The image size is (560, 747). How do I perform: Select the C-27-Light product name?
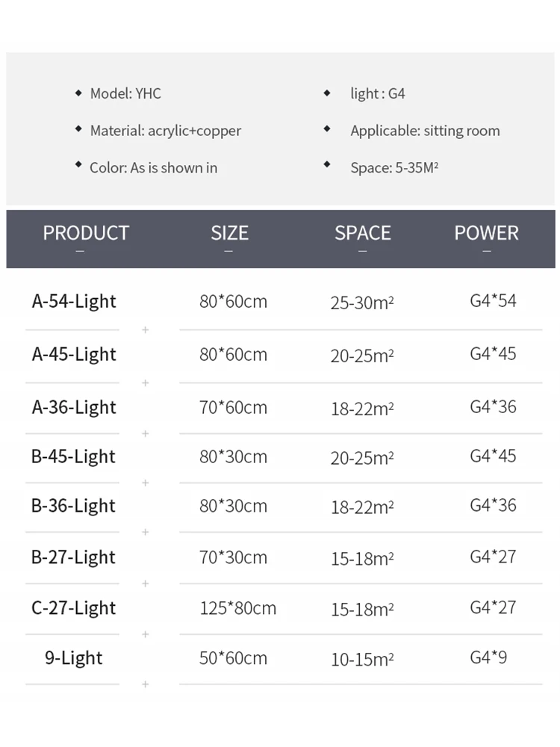[74, 608]
